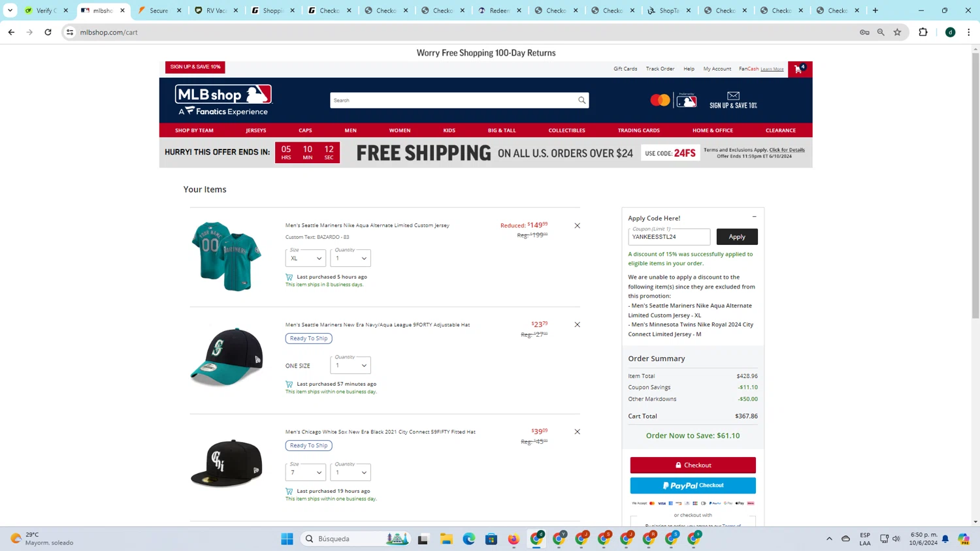980x551 pixels.
Task: Click the Mastercard MLB logo banner
Action: [x=674, y=100]
